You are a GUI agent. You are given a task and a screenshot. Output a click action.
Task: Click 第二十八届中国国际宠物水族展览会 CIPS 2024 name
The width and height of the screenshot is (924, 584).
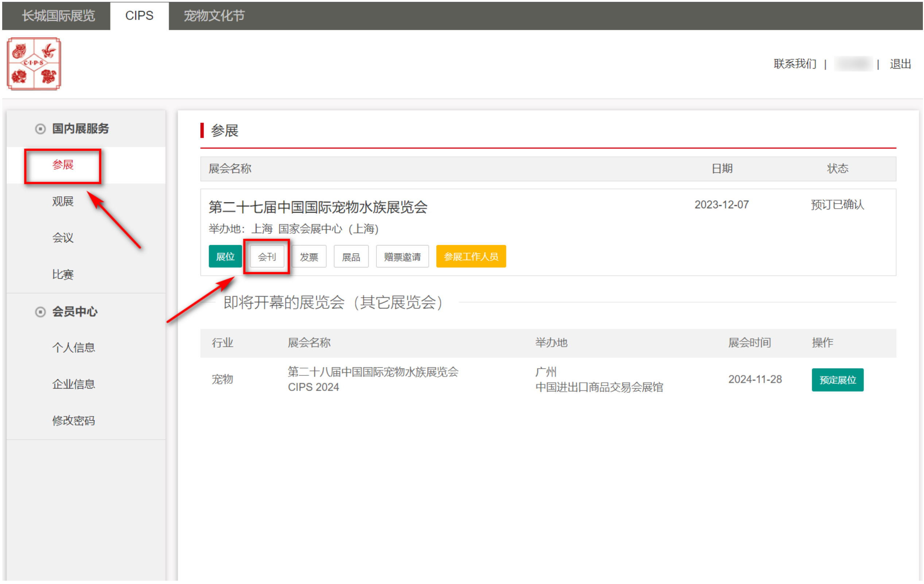tap(373, 379)
